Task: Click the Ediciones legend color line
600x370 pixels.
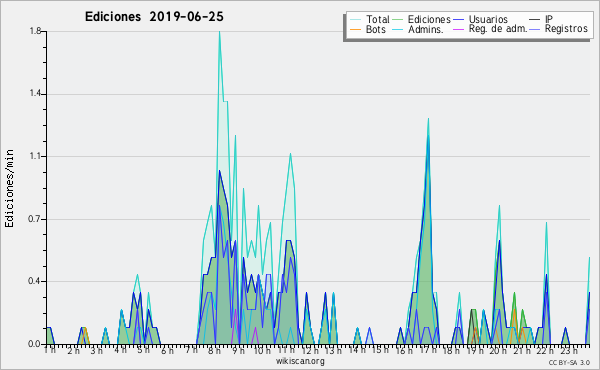Action: [398, 20]
